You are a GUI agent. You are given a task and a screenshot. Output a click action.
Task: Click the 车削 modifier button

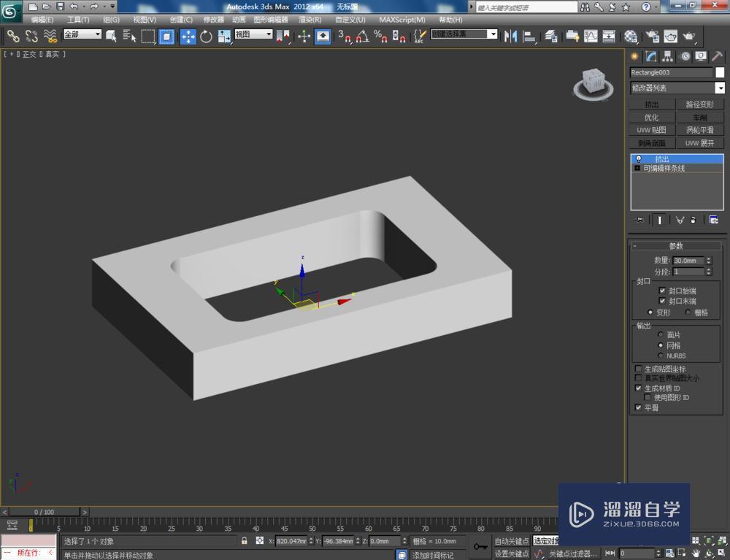point(701,117)
